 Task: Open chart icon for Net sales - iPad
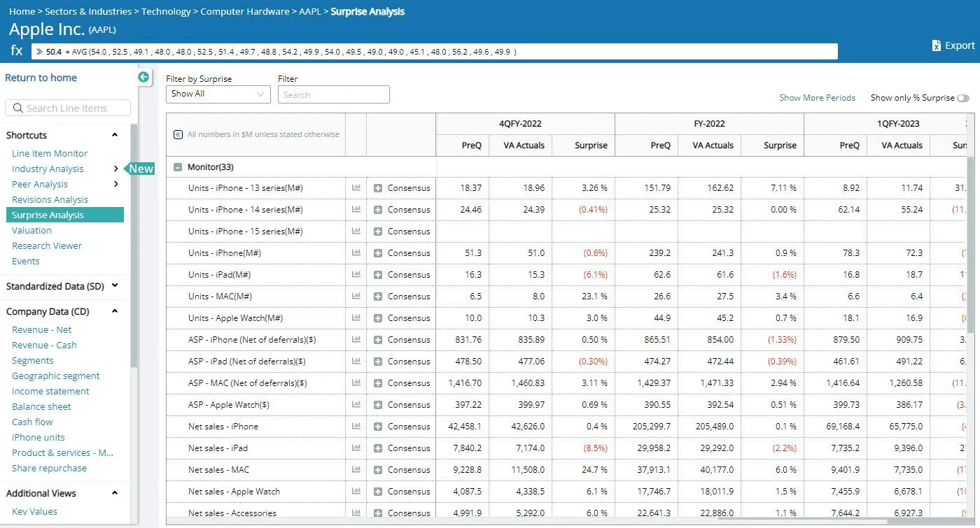pos(356,448)
